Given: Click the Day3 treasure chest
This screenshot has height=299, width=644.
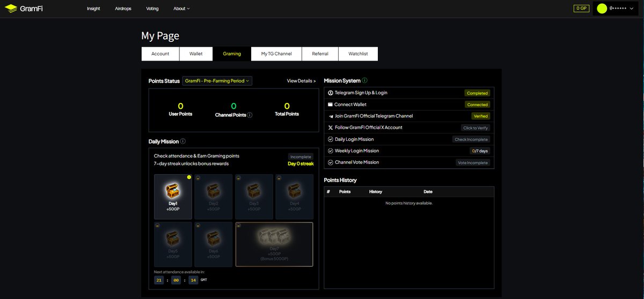Looking at the screenshot, I should (253, 190).
